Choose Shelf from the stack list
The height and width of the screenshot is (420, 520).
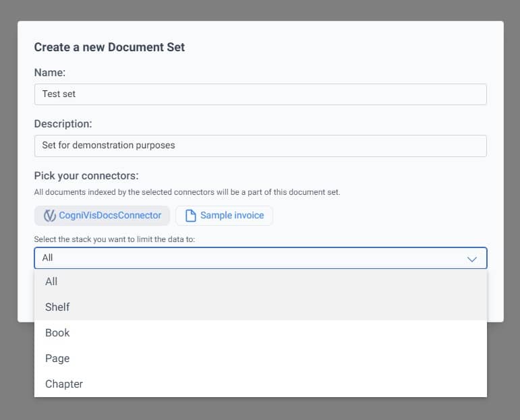click(57, 307)
